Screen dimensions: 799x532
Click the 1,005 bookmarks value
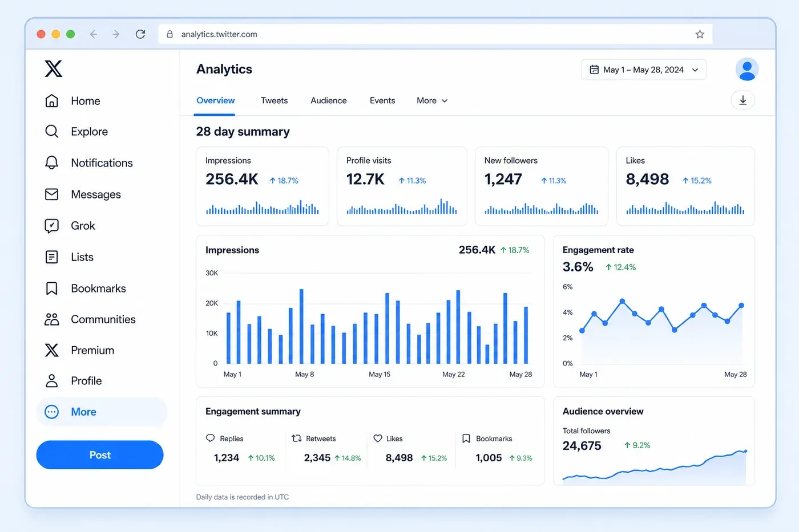(489, 458)
